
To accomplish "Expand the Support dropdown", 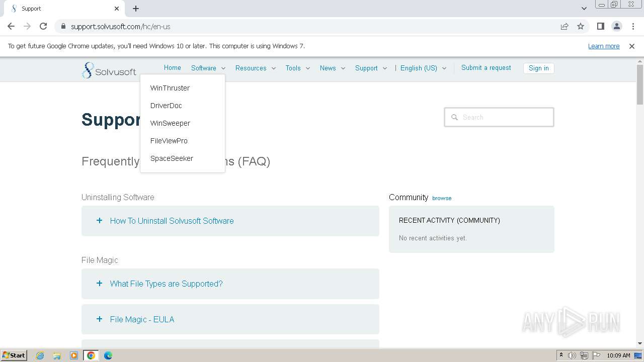I will click(x=371, y=68).
